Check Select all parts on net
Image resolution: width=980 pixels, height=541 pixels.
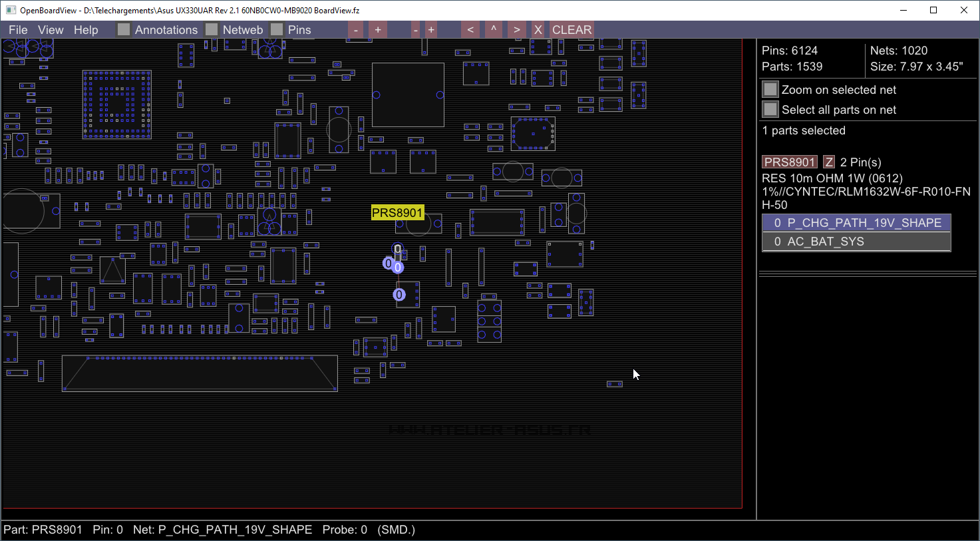(770, 110)
